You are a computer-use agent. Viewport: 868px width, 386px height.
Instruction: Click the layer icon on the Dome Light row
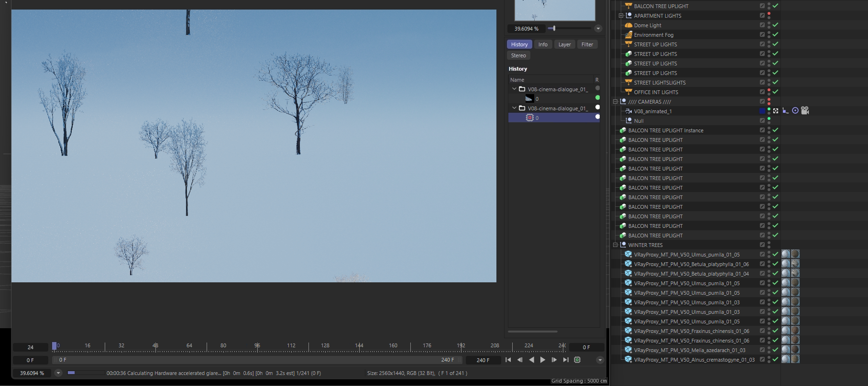tap(762, 25)
